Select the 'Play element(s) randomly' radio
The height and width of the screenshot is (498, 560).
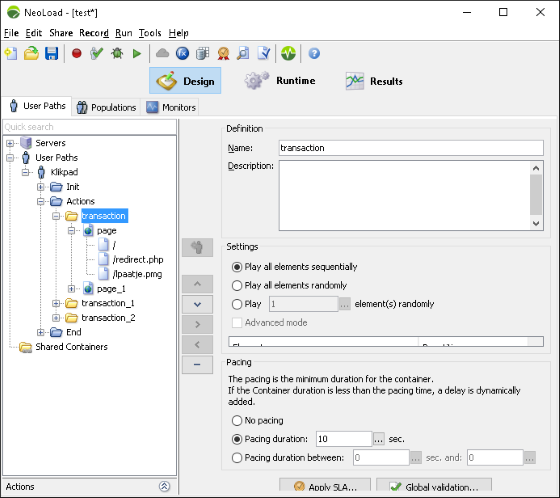tap(237, 304)
